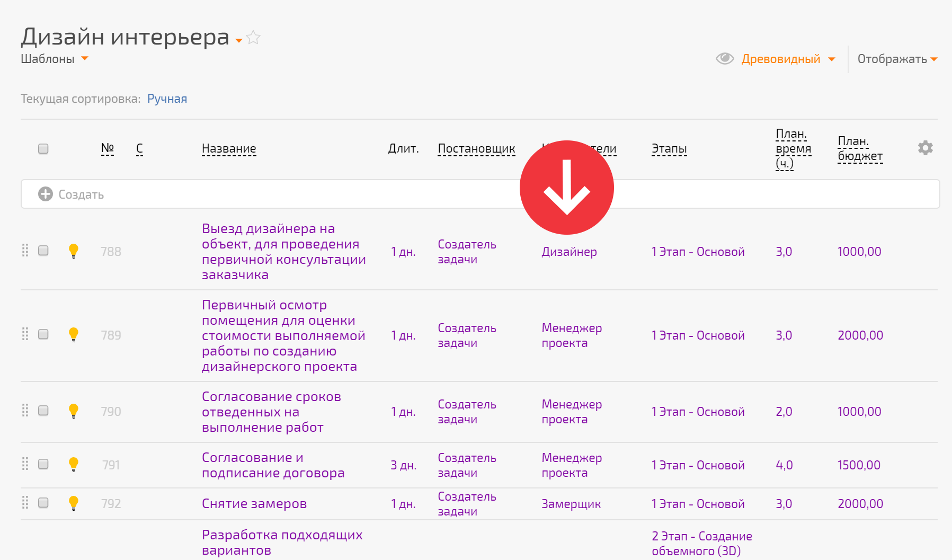The width and height of the screenshot is (952, 560).
Task: Open task Снятие замеров
Action: [254, 504]
